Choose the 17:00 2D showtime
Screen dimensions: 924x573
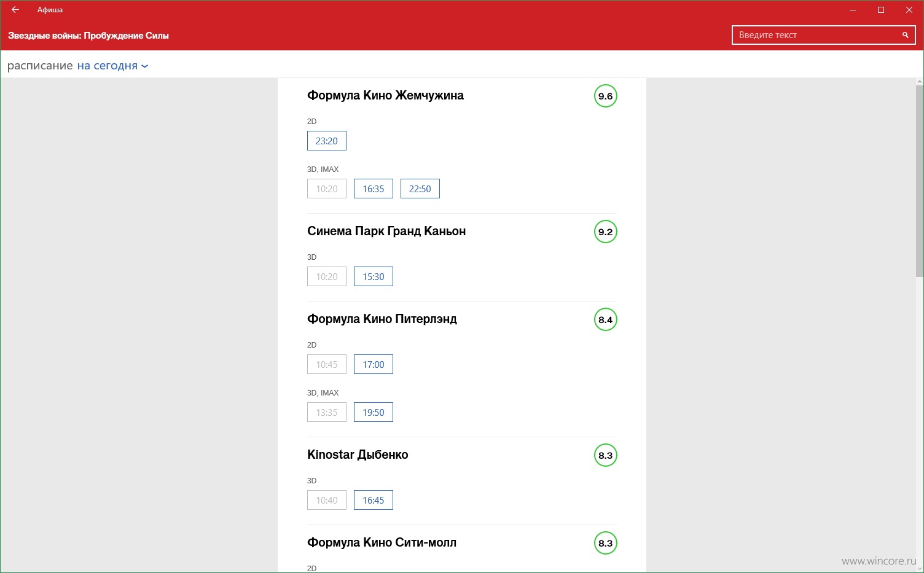(374, 364)
